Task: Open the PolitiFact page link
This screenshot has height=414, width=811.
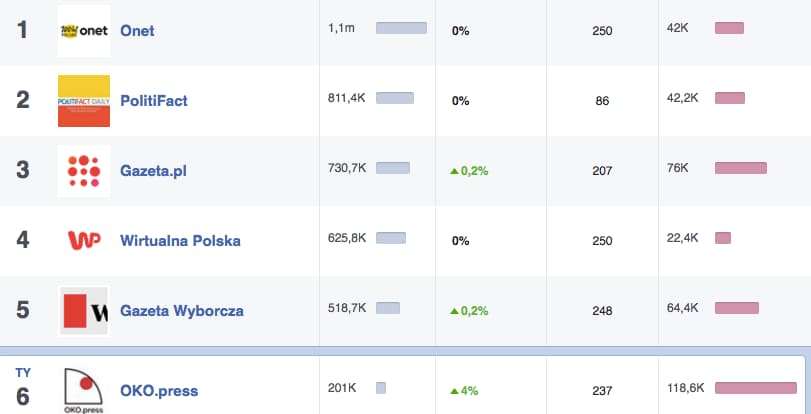Action: [x=154, y=101]
